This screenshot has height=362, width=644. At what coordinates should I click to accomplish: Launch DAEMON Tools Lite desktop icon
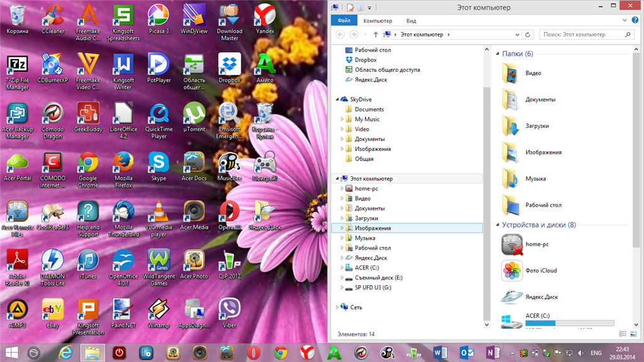click(53, 268)
